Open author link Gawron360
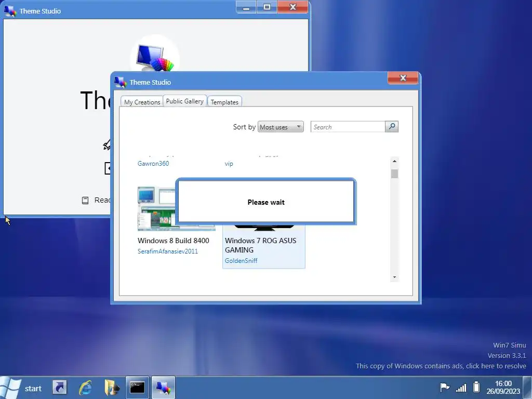This screenshot has width=532, height=399. pos(153,164)
